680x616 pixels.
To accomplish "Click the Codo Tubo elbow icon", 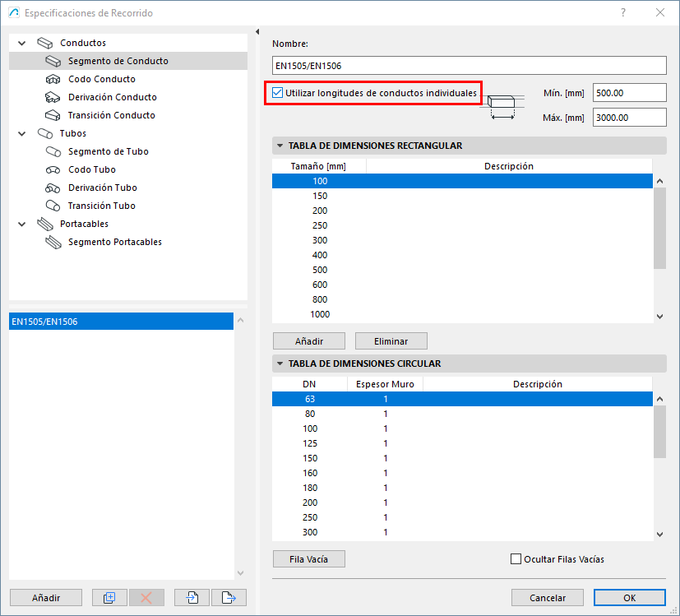I will click(53, 169).
